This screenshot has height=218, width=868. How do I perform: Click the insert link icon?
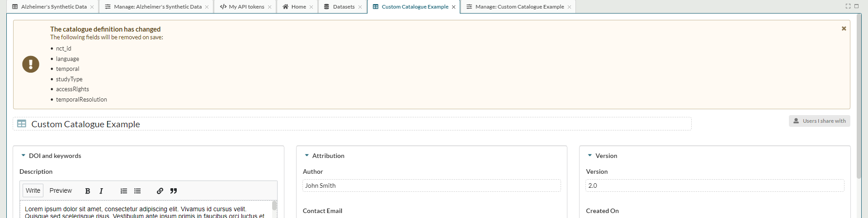160,191
